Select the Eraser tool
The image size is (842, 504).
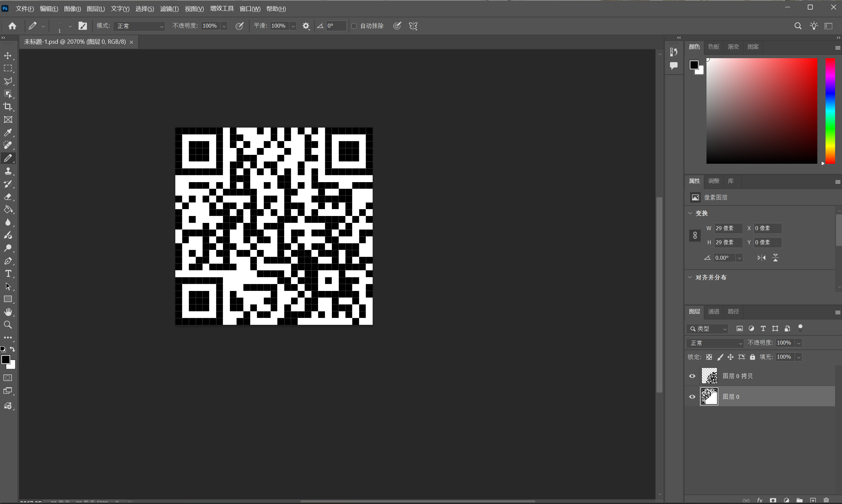pyautogui.click(x=8, y=197)
